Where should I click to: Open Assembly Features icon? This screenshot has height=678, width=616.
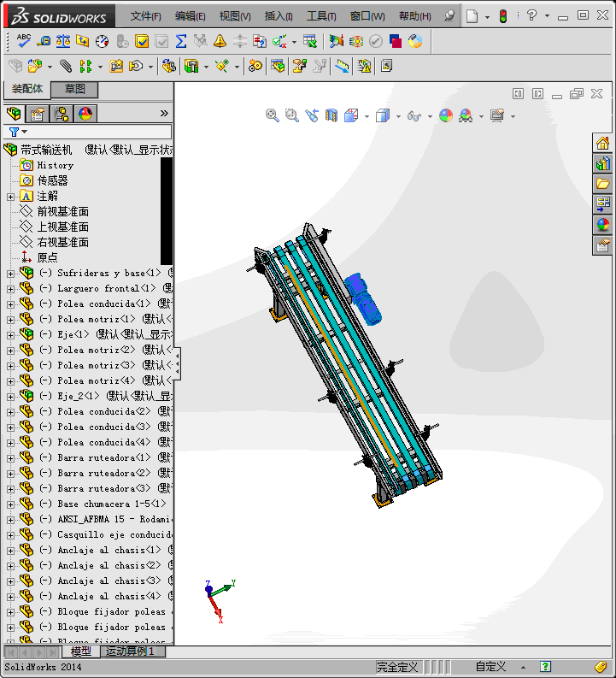tap(191, 66)
